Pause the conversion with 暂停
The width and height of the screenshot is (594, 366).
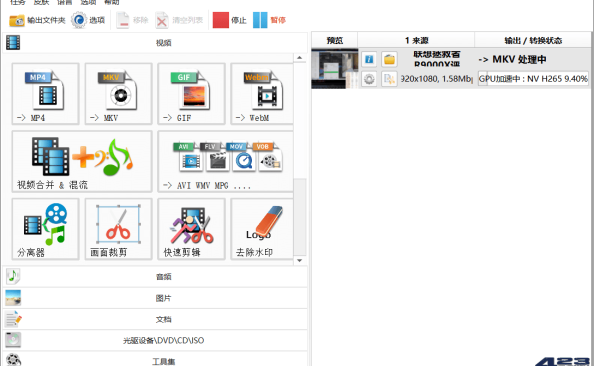click(x=269, y=20)
